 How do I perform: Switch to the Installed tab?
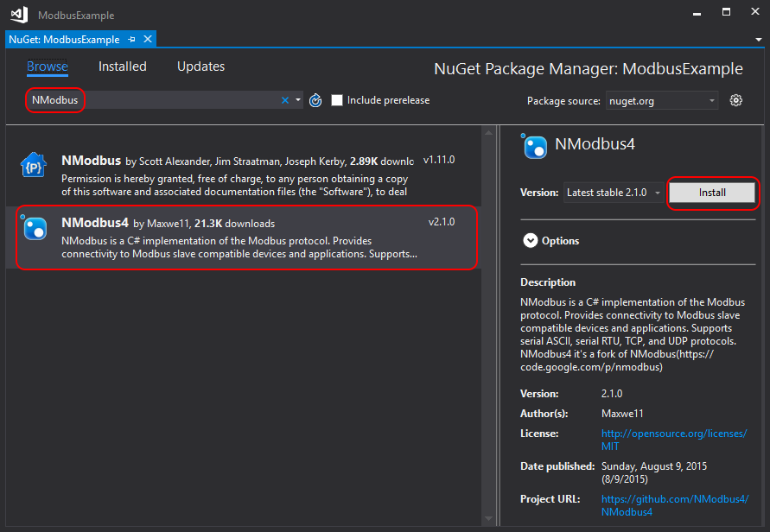(x=123, y=66)
